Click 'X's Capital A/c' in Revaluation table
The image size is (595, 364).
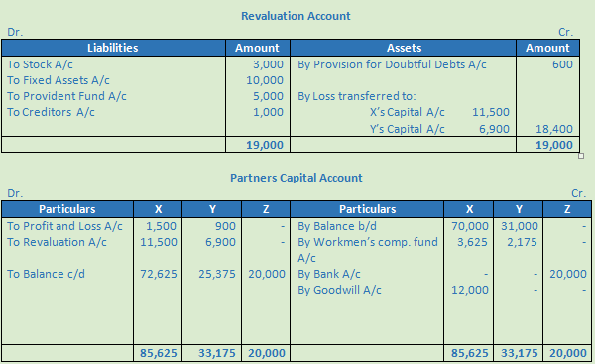(x=408, y=112)
